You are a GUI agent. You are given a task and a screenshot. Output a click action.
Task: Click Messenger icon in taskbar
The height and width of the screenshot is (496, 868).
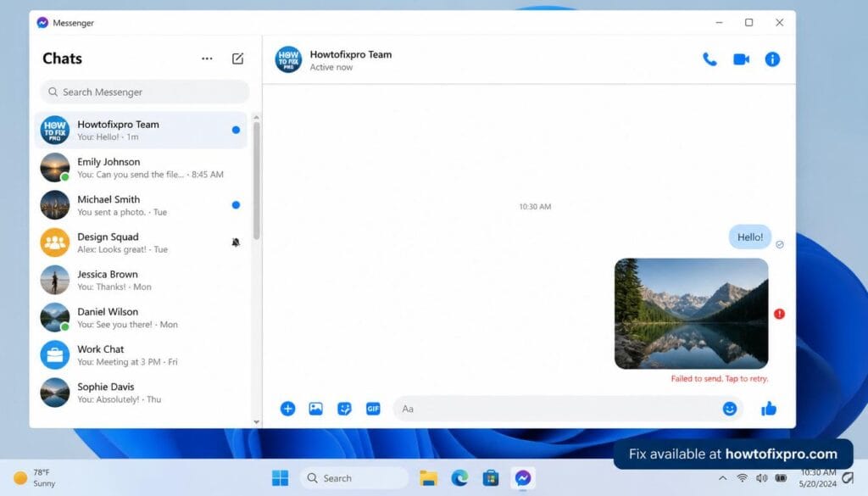coord(522,477)
